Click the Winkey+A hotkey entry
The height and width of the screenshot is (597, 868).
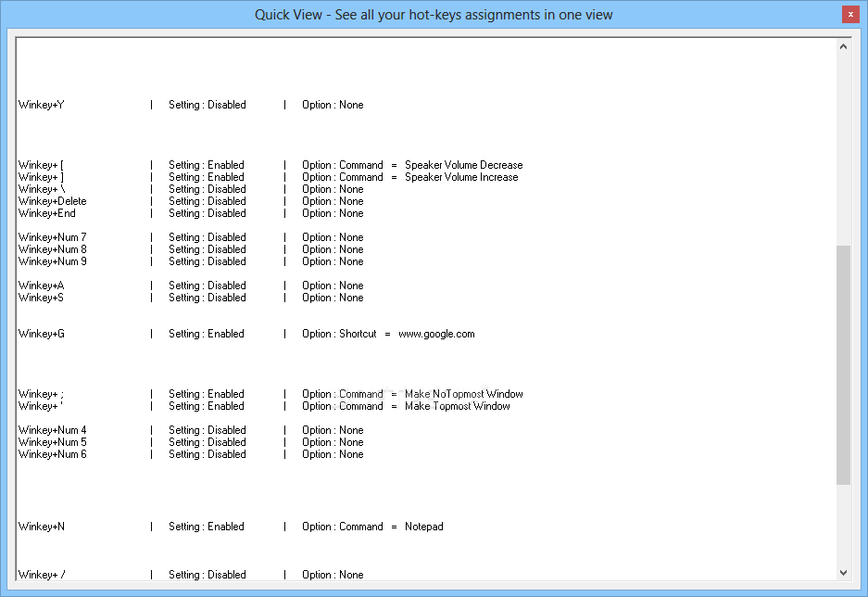[42, 286]
